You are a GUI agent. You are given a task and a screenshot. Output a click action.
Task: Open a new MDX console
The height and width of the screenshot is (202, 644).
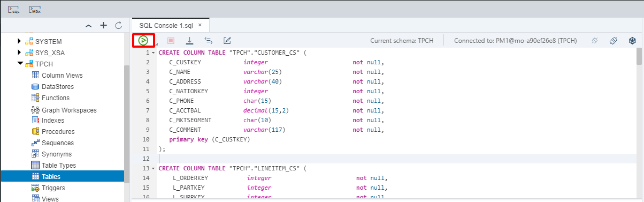click(35, 9)
